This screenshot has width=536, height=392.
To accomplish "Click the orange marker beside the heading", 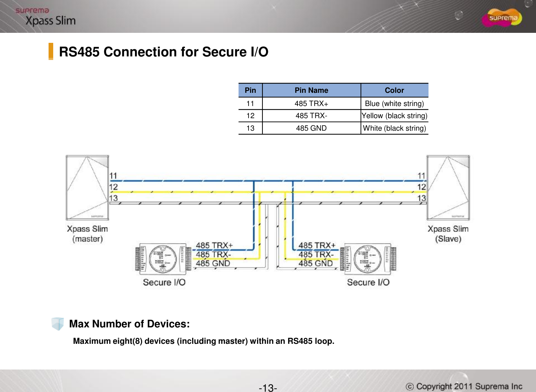I will [x=51, y=51].
